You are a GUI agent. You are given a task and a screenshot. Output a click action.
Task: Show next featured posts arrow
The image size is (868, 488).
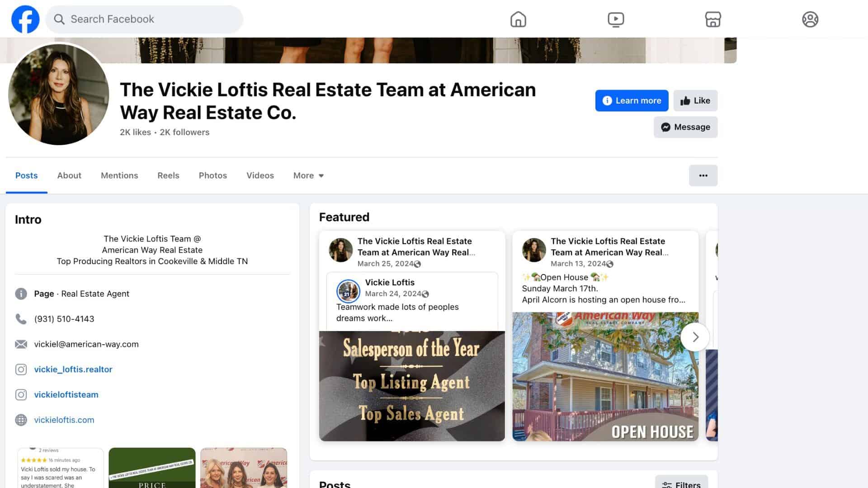click(695, 337)
